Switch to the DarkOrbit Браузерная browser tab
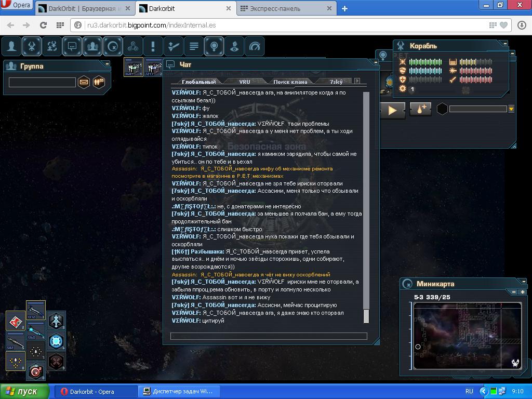The width and height of the screenshot is (532, 399). (x=85, y=8)
